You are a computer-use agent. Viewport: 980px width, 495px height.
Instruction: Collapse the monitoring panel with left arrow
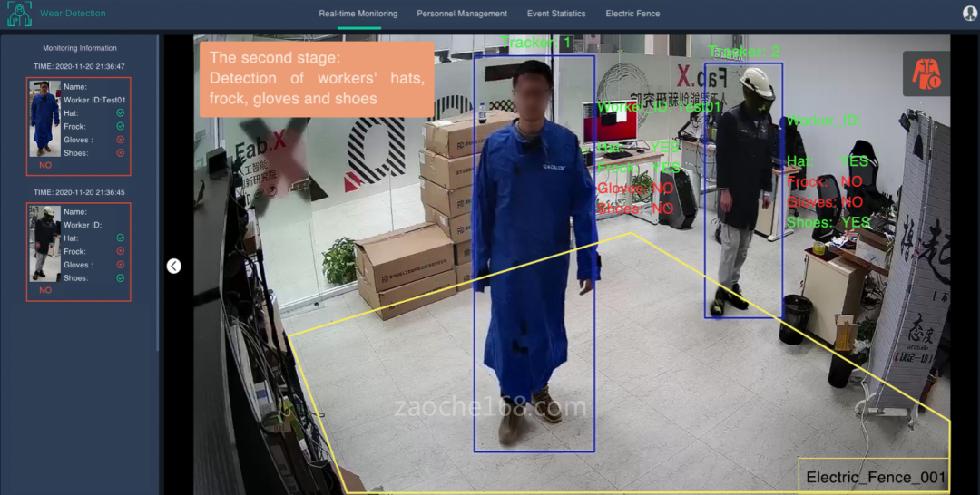[x=174, y=266]
